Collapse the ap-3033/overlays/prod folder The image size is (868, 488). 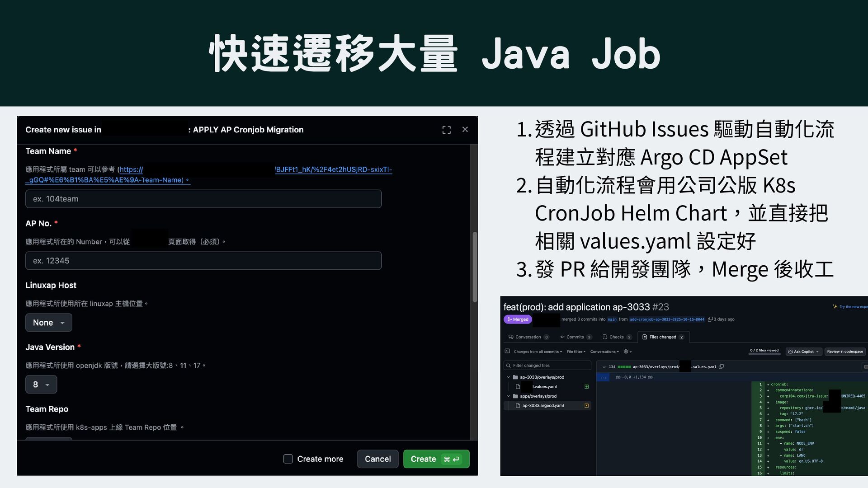pos(508,377)
